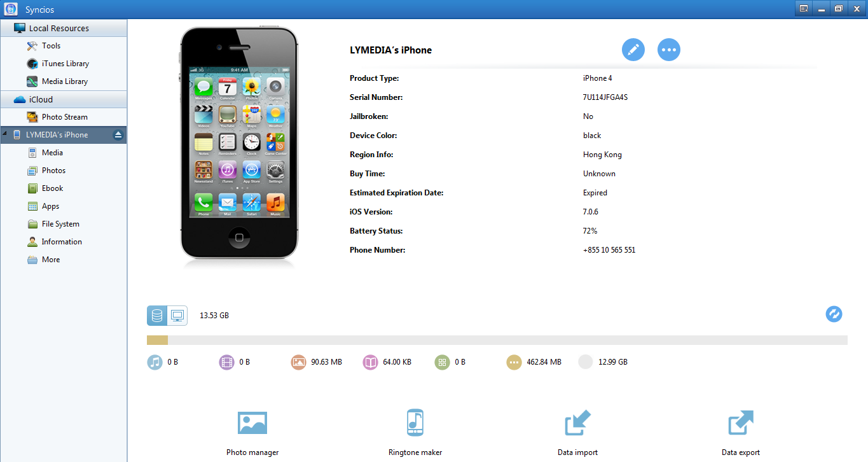Open More in the sidebar
This screenshot has width=868, height=462.
[x=50, y=260]
